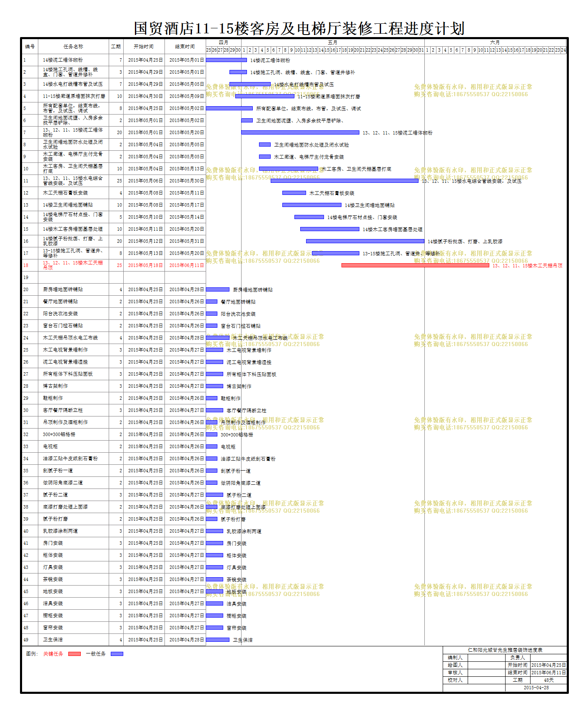Click the task name cell of row 3 14楼水电打线槽布管及试压

click(73, 84)
